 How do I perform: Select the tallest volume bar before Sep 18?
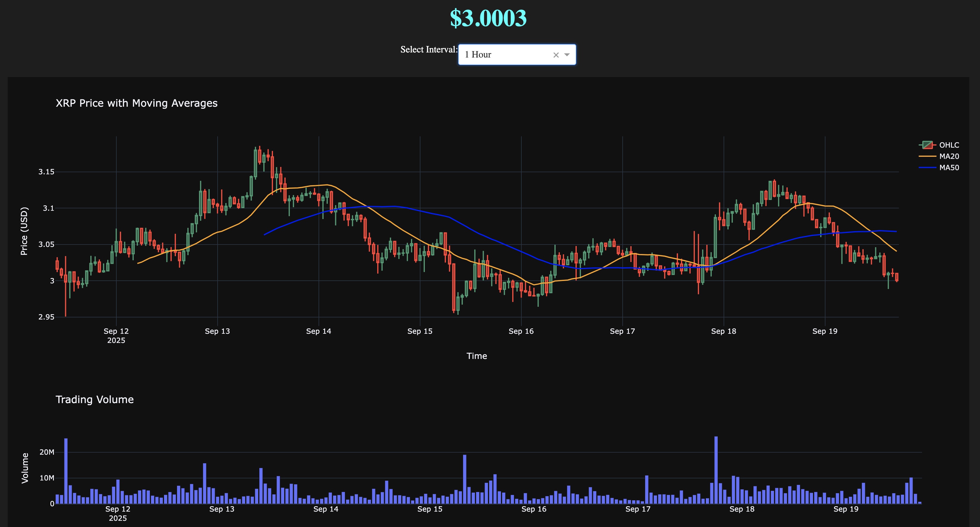pyautogui.click(x=716, y=470)
